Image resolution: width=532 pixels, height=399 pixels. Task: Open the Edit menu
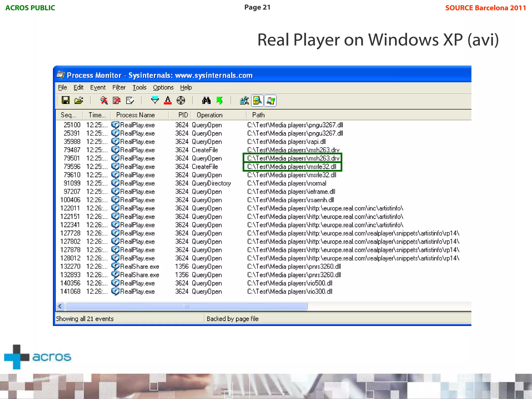click(78, 88)
